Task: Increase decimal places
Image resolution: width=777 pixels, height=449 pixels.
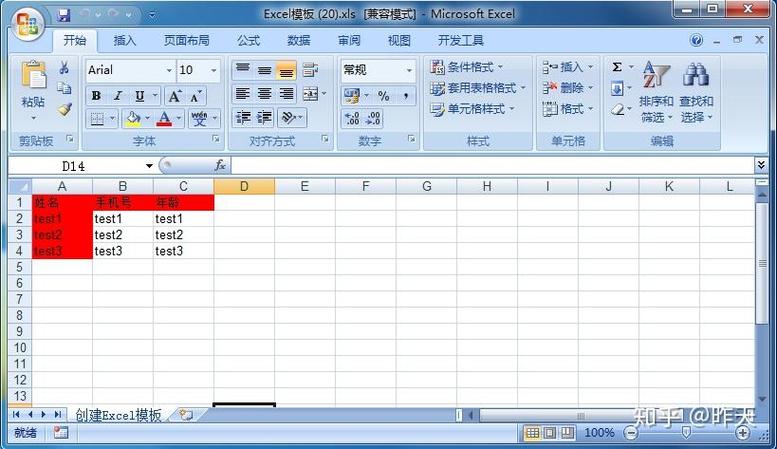Action: coord(352,118)
